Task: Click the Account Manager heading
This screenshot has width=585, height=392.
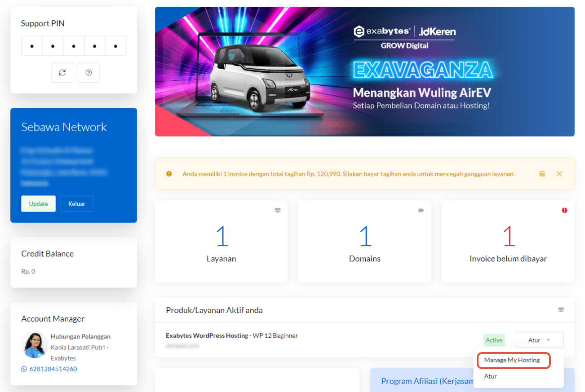Action: pos(53,319)
